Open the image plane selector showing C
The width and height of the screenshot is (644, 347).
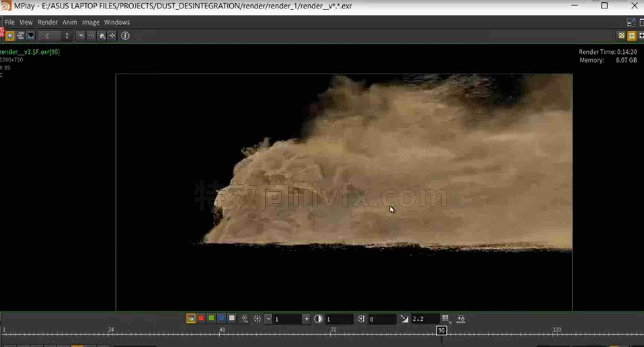click(x=51, y=36)
